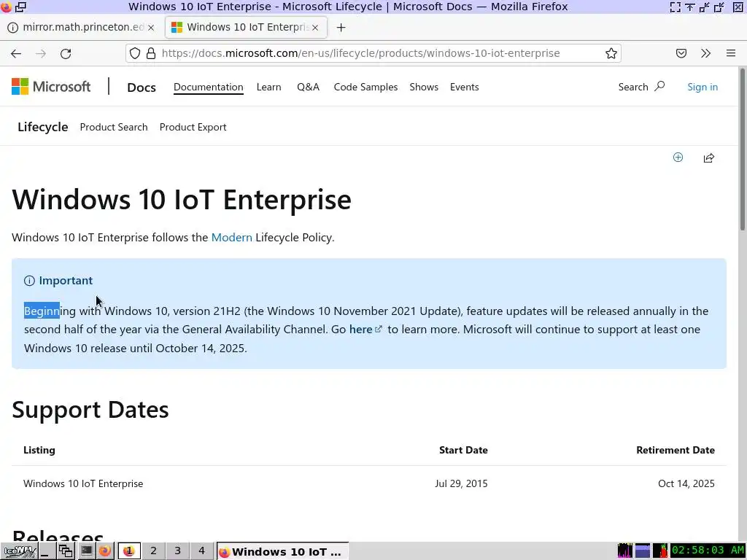Image resolution: width=747 pixels, height=560 pixels.
Task: Click the show desktop icon in taskbar
Action: [46, 551]
